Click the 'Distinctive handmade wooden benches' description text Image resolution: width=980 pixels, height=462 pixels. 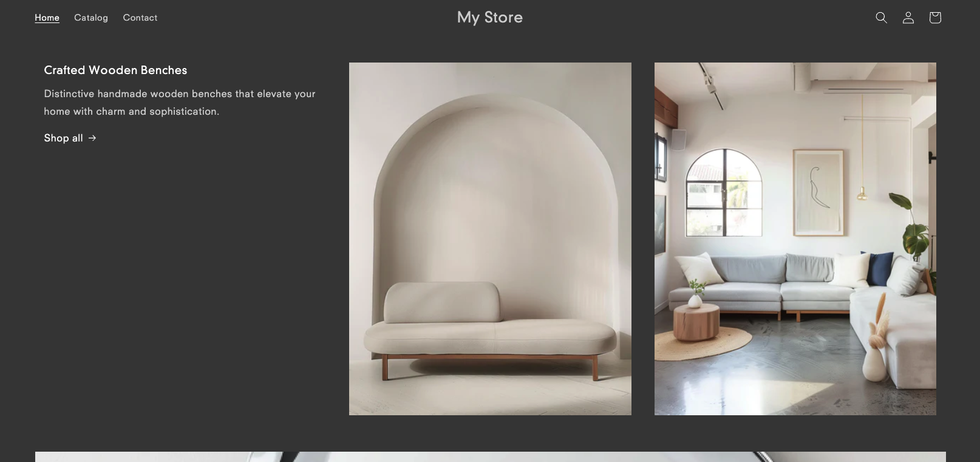tap(180, 103)
